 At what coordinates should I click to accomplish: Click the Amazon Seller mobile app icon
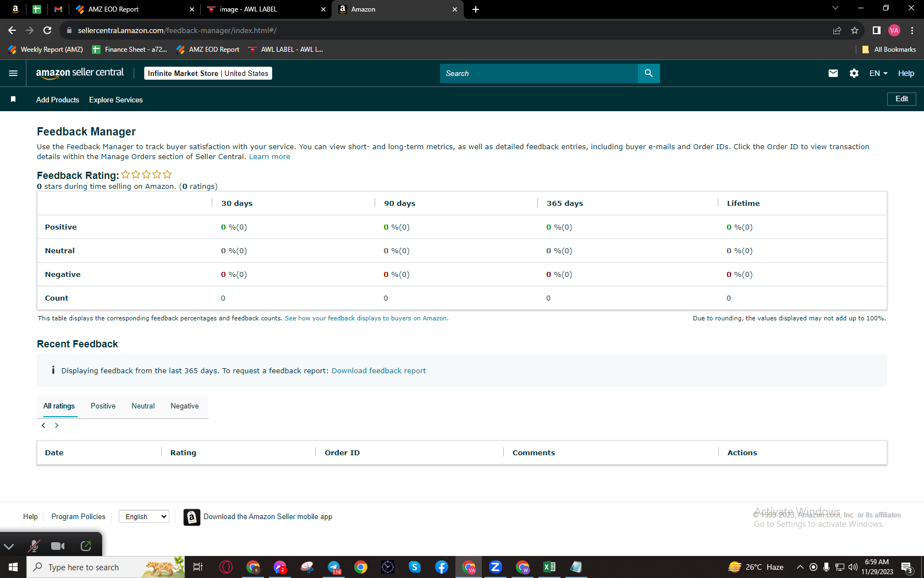[x=191, y=517]
